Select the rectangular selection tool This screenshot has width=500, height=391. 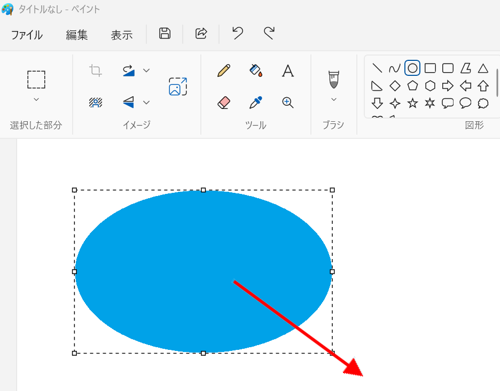click(36, 80)
